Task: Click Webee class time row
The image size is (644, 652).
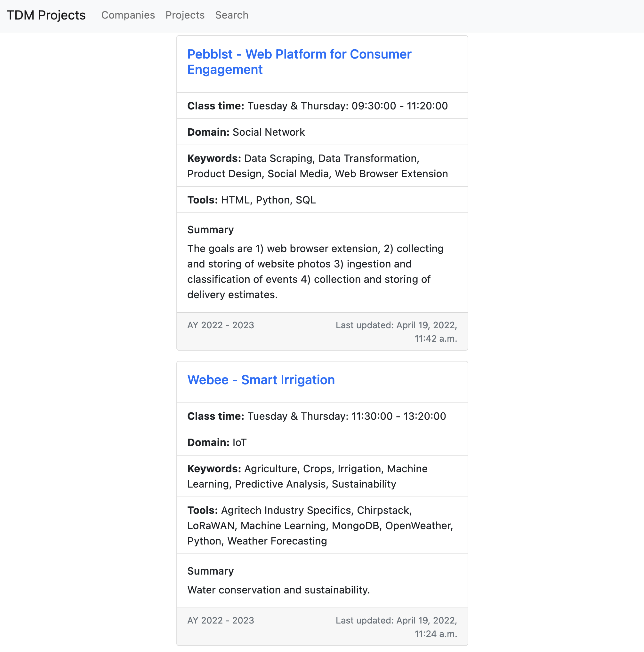Action: click(x=317, y=416)
